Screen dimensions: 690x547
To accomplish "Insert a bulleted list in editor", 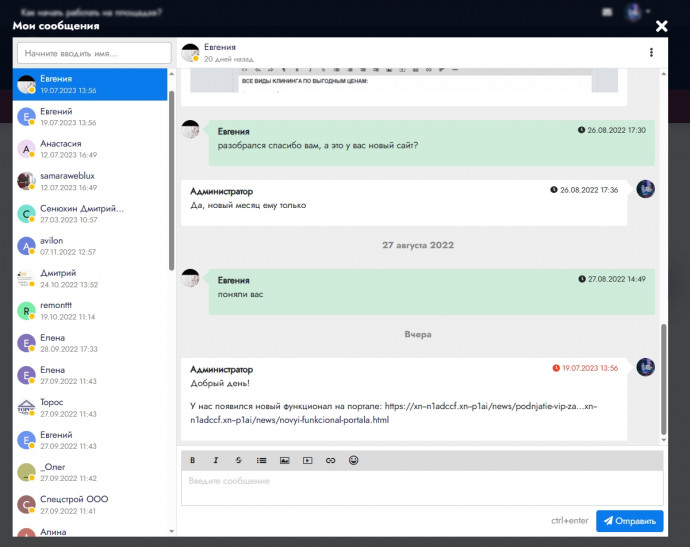I will [261, 460].
